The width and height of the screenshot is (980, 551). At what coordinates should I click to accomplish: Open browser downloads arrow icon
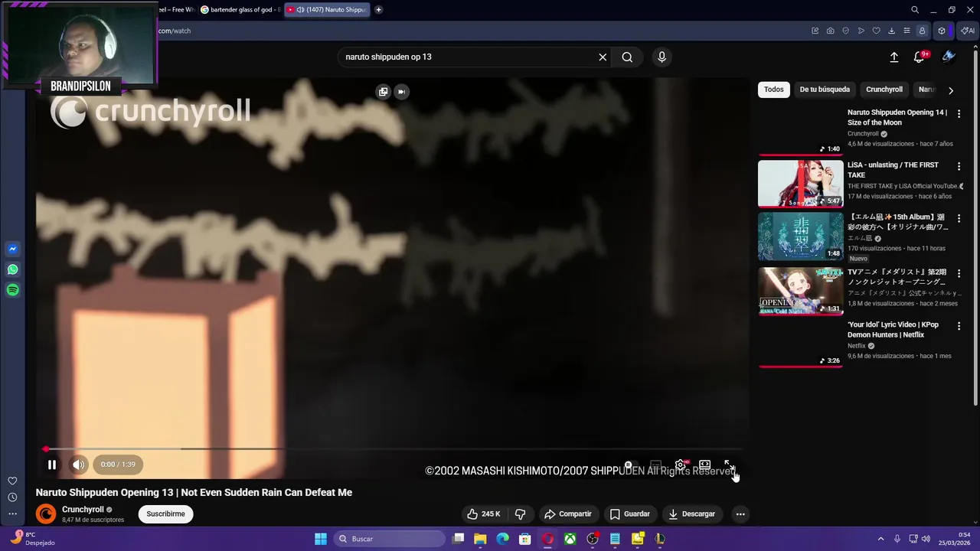point(892,31)
